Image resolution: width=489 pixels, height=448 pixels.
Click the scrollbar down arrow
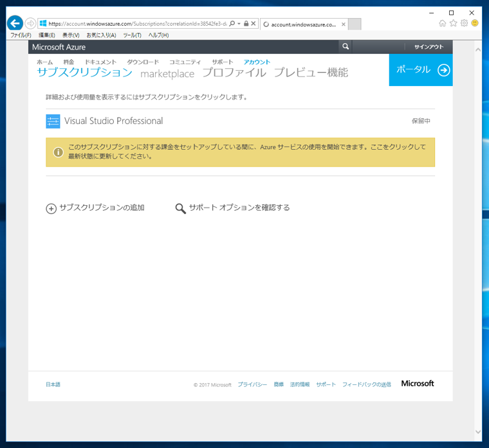[x=478, y=432]
